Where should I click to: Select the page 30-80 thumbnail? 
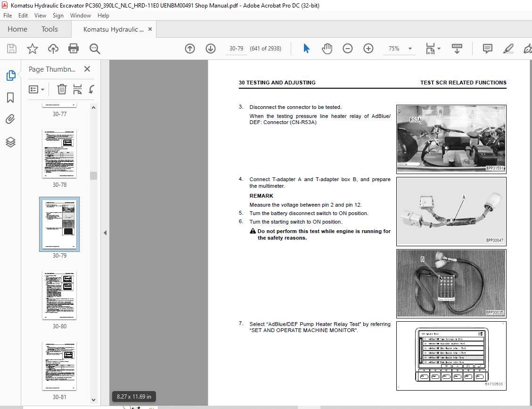click(x=59, y=295)
